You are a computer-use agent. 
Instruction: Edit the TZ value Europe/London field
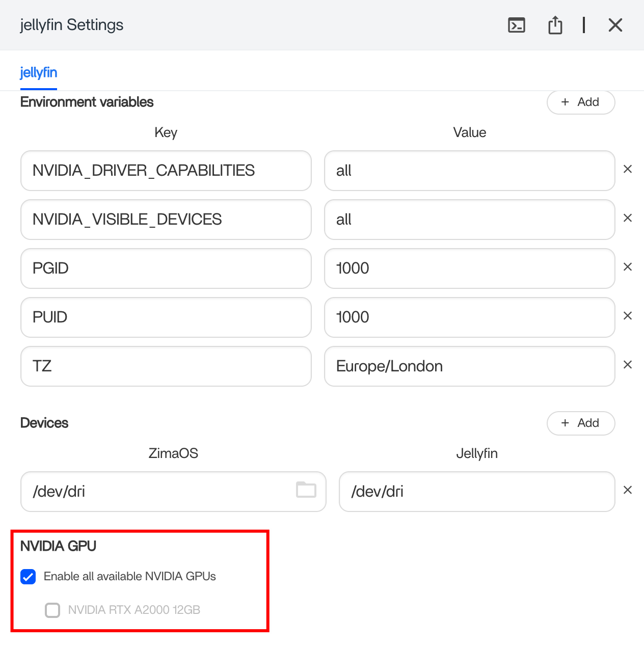pyautogui.click(x=469, y=366)
